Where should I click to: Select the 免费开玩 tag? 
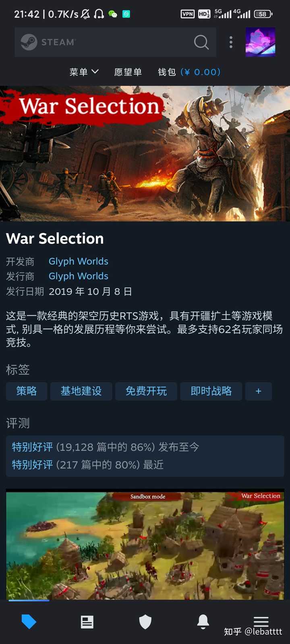pos(146,391)
